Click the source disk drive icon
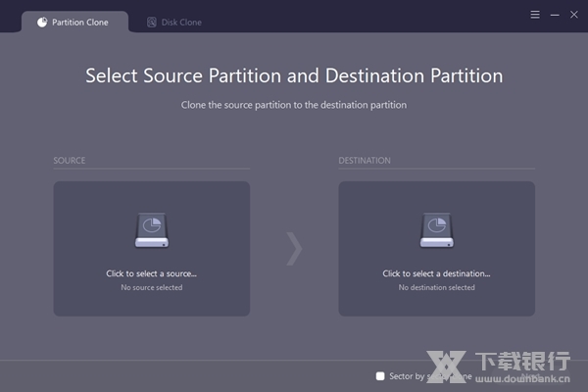The image size is (588, 392). point(152,231)
